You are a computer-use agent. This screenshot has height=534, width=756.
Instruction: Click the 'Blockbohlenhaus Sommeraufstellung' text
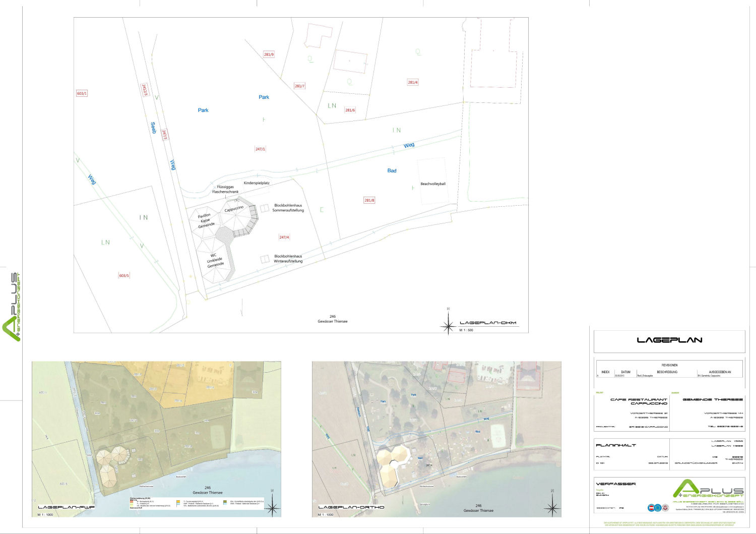288,208
